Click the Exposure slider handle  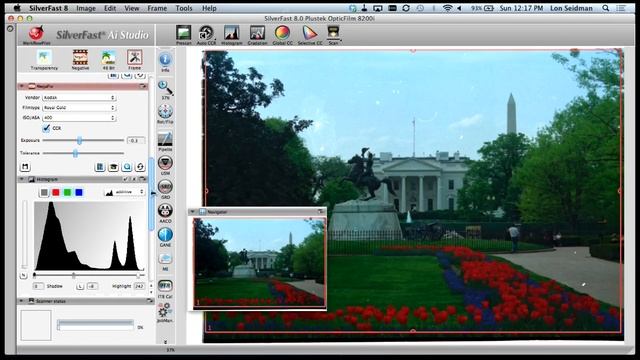80,140
